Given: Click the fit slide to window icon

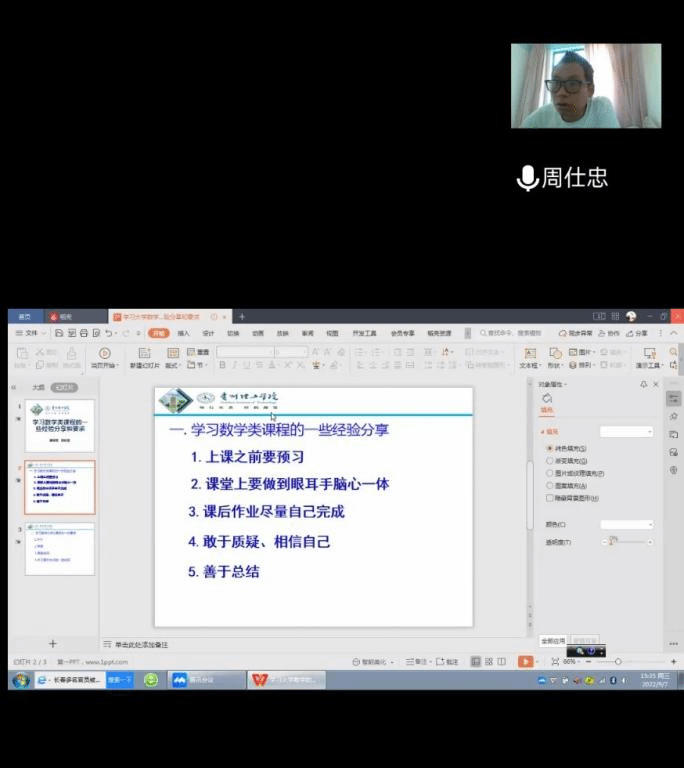Looking at the screenshot, I should coord(557,662).
